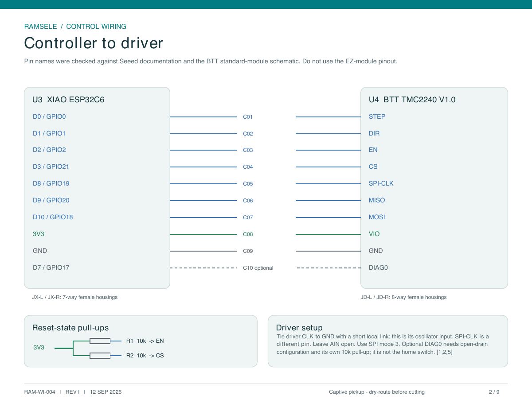Click the [1,2,5] reference citation
Image resolution: width=532 pixels, height=411 pixels.
coord(444,352)
